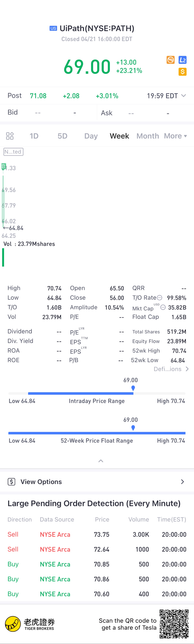Image resolution: width=194 pixels, height=644 pixels.
Task: Tap the dollar icon beside View Options
Action: click(x=12, y=481)
